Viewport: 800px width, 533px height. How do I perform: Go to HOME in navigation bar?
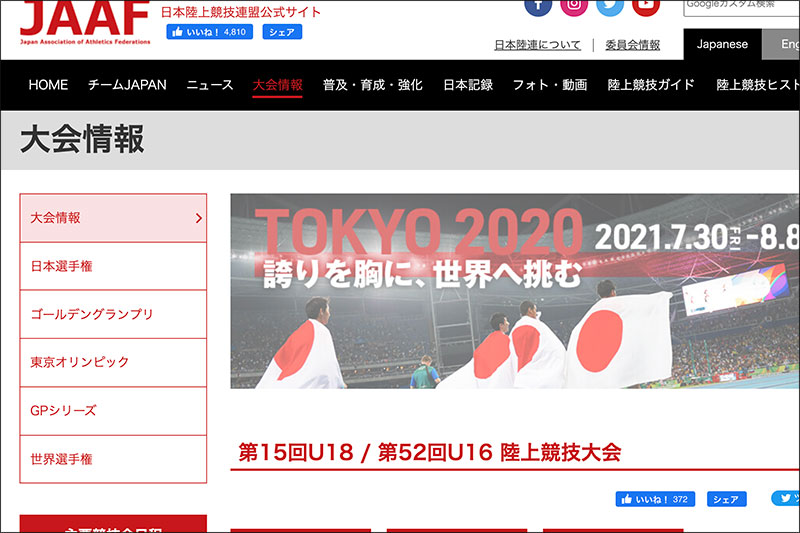click(48, 85)
